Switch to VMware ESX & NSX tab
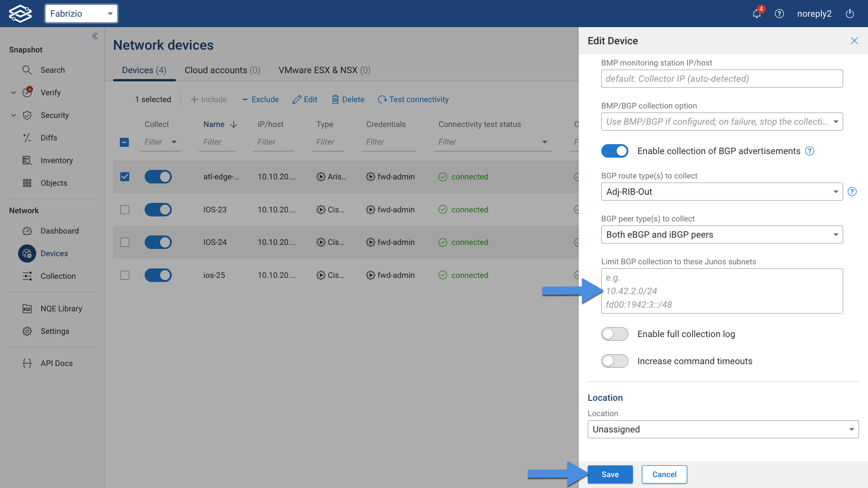 [324, 70]
